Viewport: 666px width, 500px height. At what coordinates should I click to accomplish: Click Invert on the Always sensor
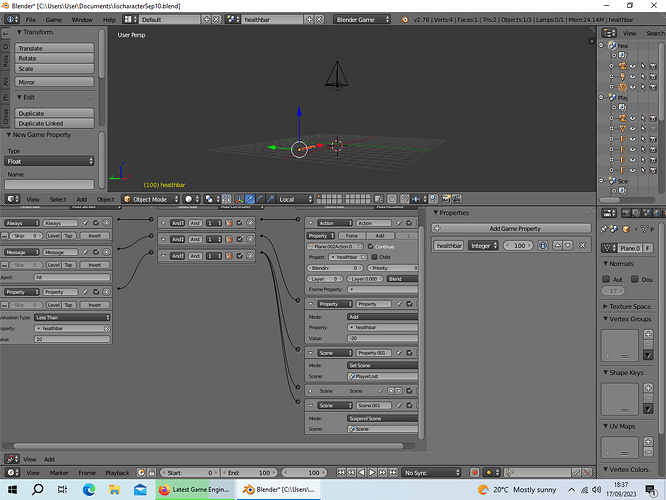(94, 236)
